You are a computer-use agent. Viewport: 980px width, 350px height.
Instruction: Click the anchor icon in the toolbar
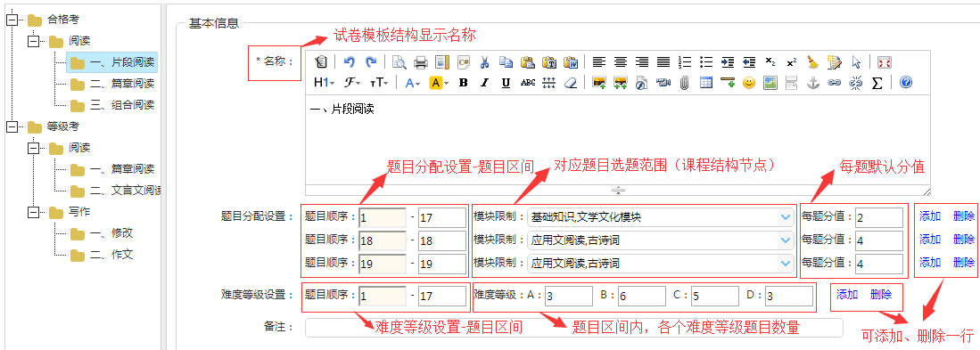pyautogui.click(x=812, y=82)
